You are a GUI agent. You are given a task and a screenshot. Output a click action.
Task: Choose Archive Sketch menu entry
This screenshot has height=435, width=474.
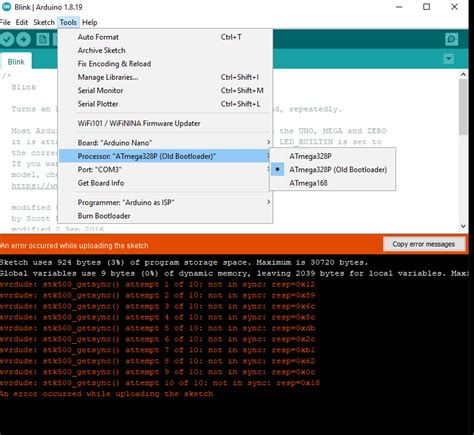coord(165,50)
